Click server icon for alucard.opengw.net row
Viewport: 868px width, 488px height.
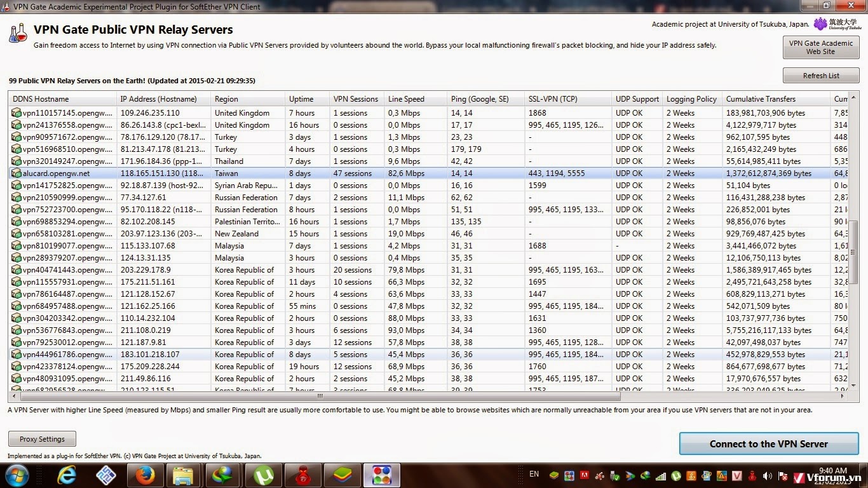(x=17, y=173)
